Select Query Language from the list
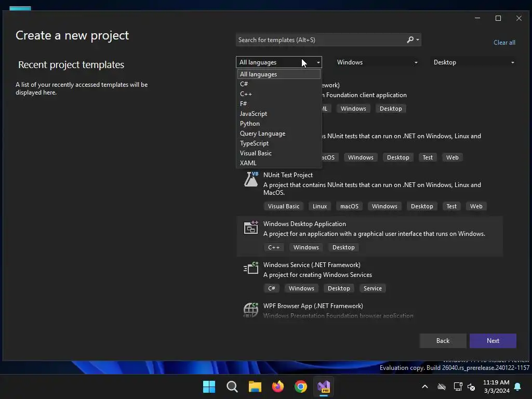The image size is (532, 399). click(x=279, y=134)
